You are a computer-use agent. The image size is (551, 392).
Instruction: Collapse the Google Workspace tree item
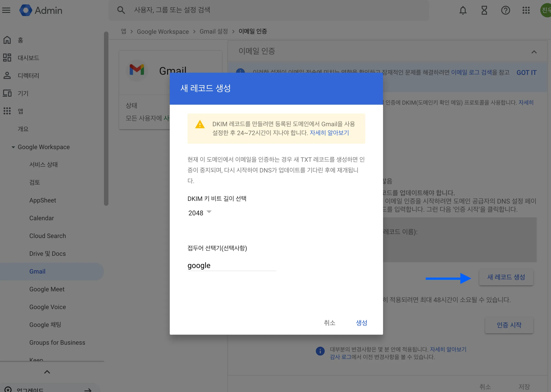point(13,147)
